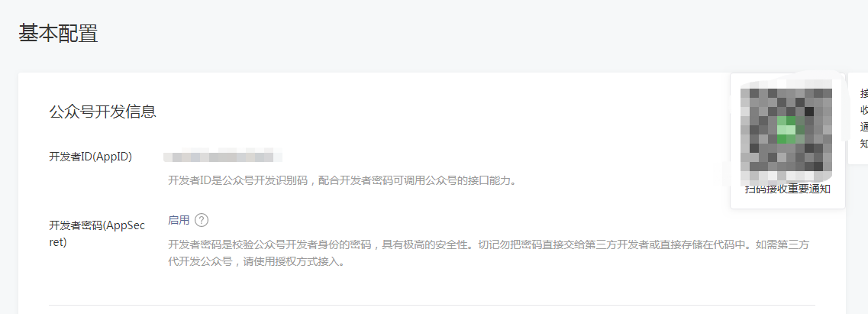Click the AppID description starting 开发者ID是公众号开发识别码
868x314 pixels.
[x=342, y=180]
